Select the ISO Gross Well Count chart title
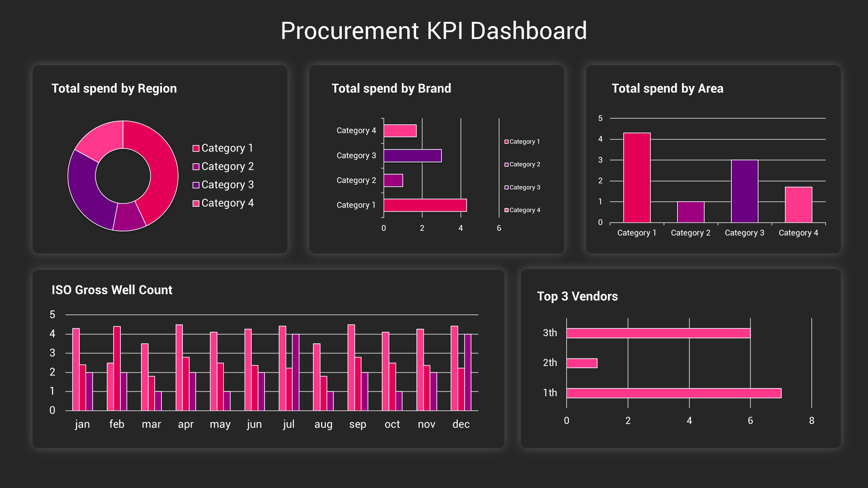 pos(112,290)
